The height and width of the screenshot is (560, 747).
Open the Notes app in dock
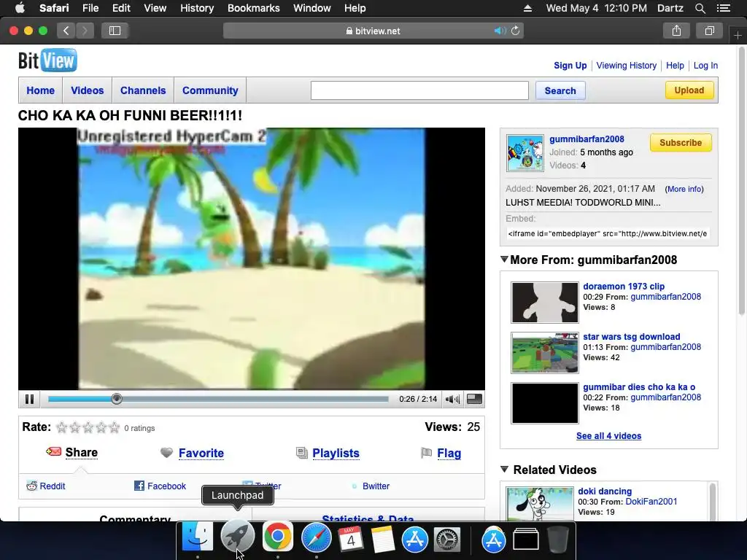pyautogui.click(x=382, y=539)
